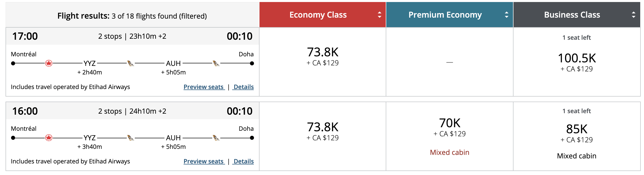Viewport: 644px width, 175px height.
Task: Choose 70K Premium Economy mixed cabin fare
Action: 450,127
